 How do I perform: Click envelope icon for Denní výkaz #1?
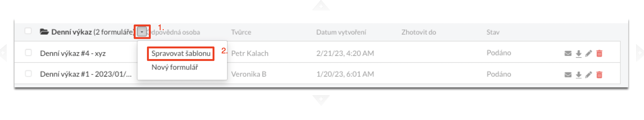pyautogui.click(x=568, y=75)
